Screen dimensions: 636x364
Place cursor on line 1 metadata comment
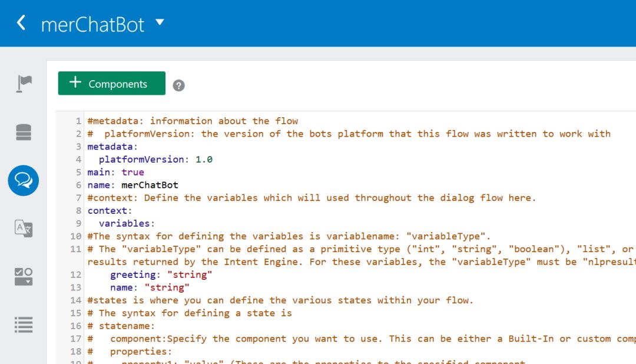193,121
